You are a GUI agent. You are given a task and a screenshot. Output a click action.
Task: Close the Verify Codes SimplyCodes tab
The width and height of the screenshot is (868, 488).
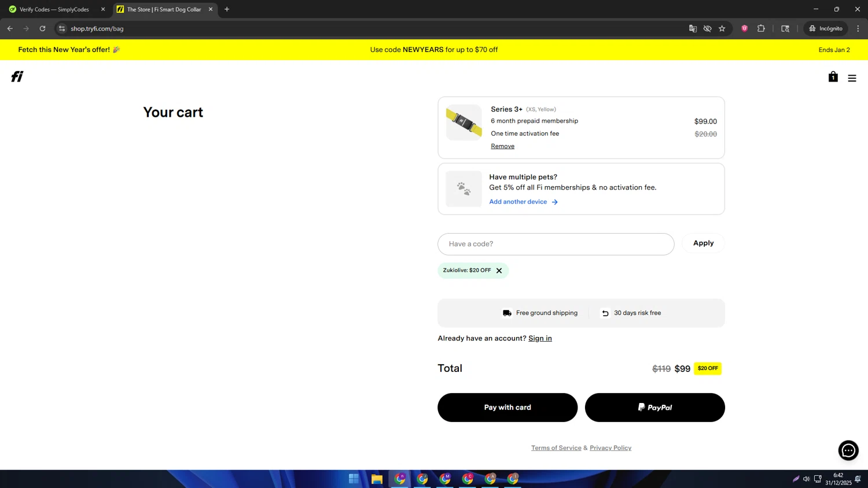pos(103,9)
